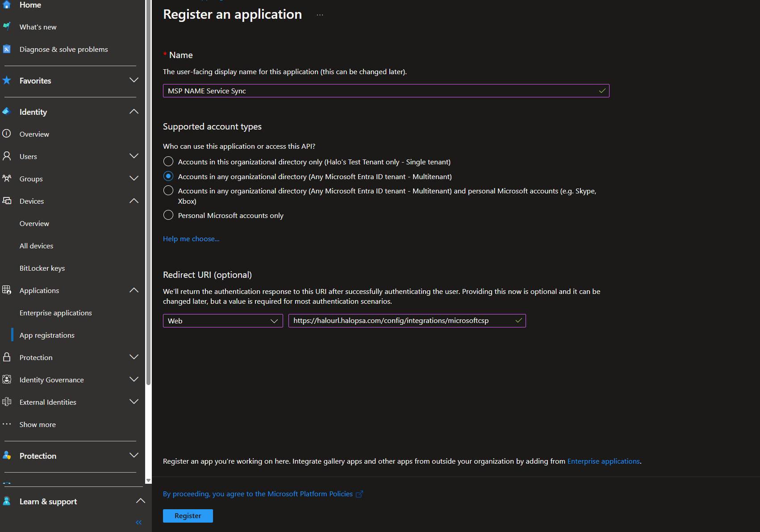Click the Show more ellipsis icon
The width and height of the screenshot is (760, 532).
(7, 424)
